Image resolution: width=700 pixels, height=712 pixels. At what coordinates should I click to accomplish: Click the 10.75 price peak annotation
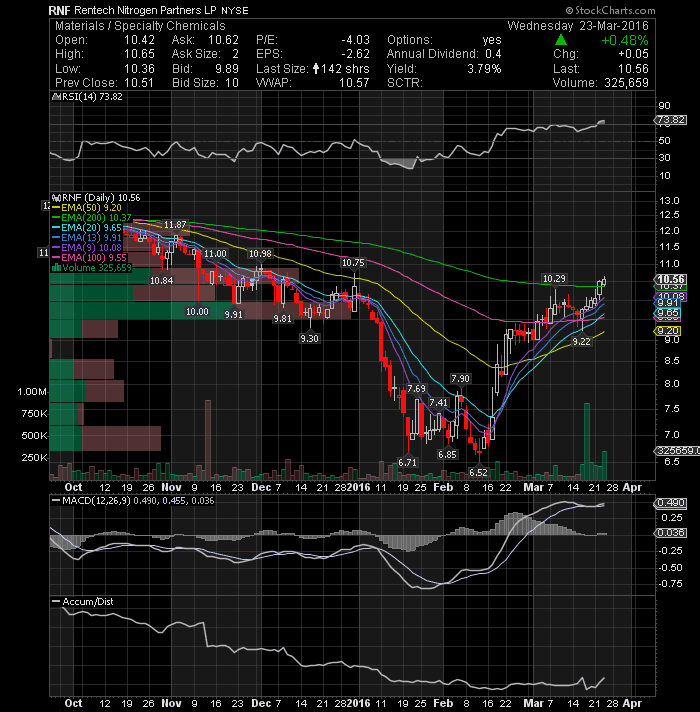coord(353,262)
